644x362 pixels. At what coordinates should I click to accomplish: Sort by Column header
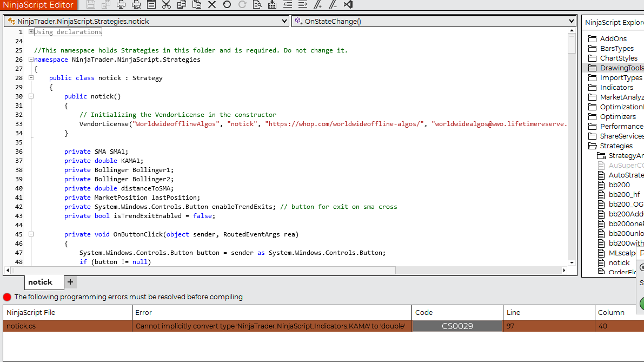tap(619, 313)
